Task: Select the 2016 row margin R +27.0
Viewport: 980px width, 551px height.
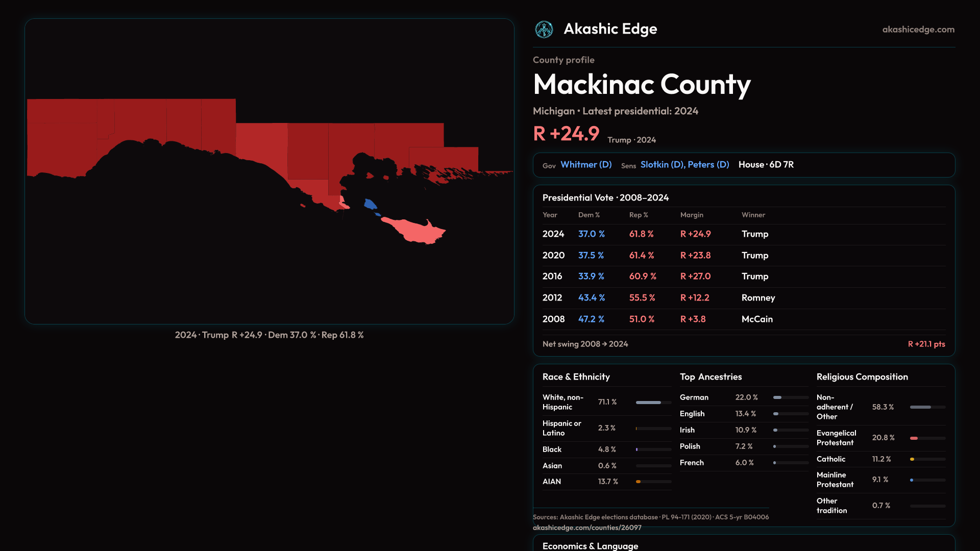Action: pyautogui.click(x=695, y=277)
